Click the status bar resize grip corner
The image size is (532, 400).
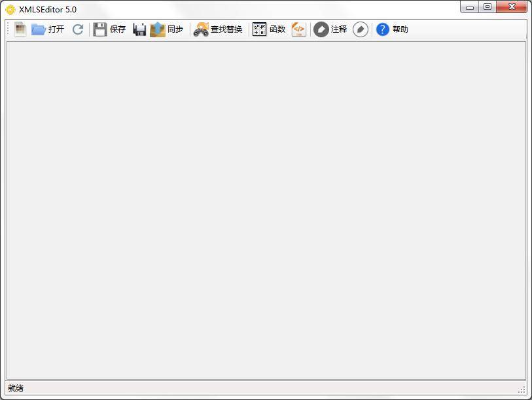click(x=522, y=390)
